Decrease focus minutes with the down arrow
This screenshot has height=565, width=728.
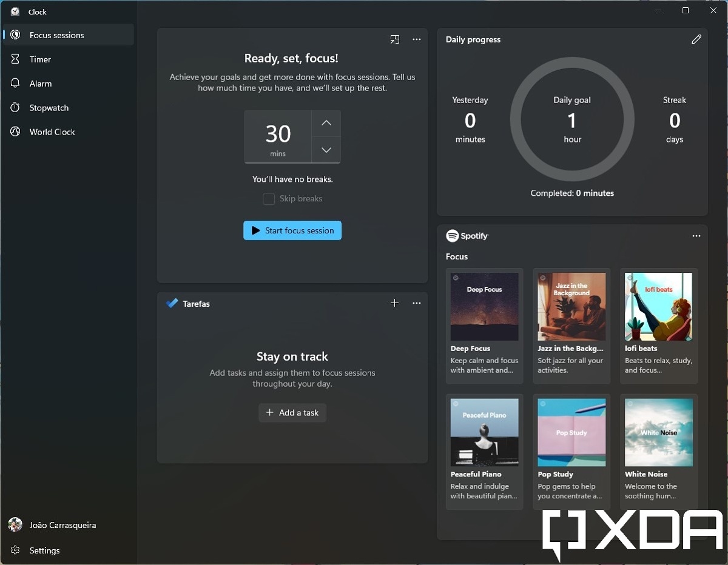click(326, 150)
